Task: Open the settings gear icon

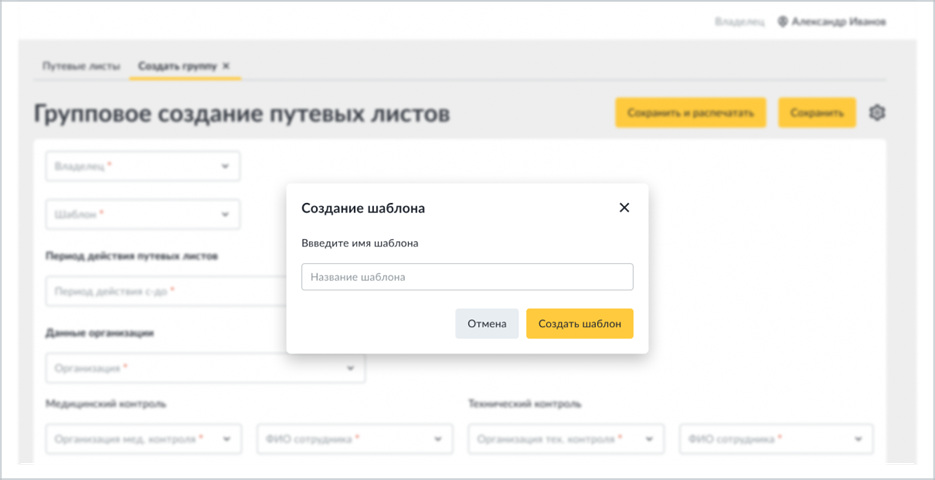Action: coord(877,113)
